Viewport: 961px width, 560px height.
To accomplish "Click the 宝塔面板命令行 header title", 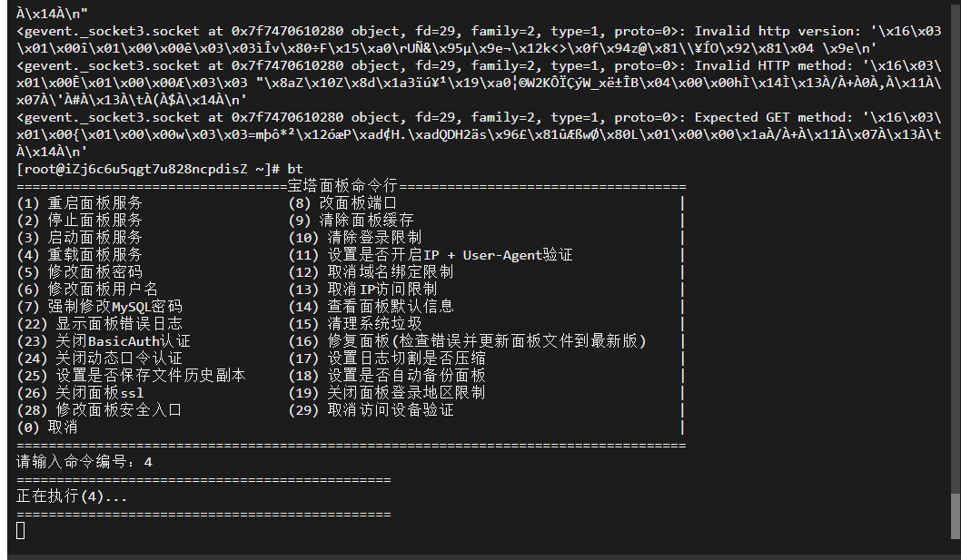I will coord(342,186).
